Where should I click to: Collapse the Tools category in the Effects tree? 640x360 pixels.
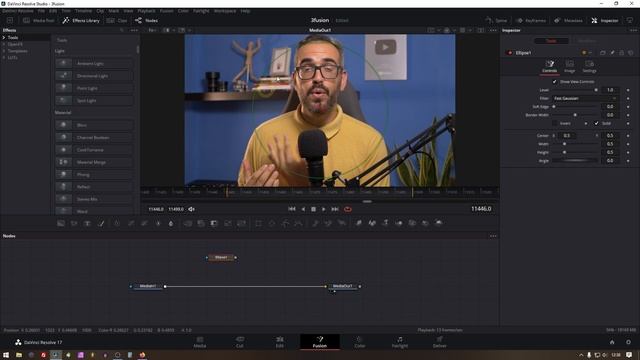[4, 38]
